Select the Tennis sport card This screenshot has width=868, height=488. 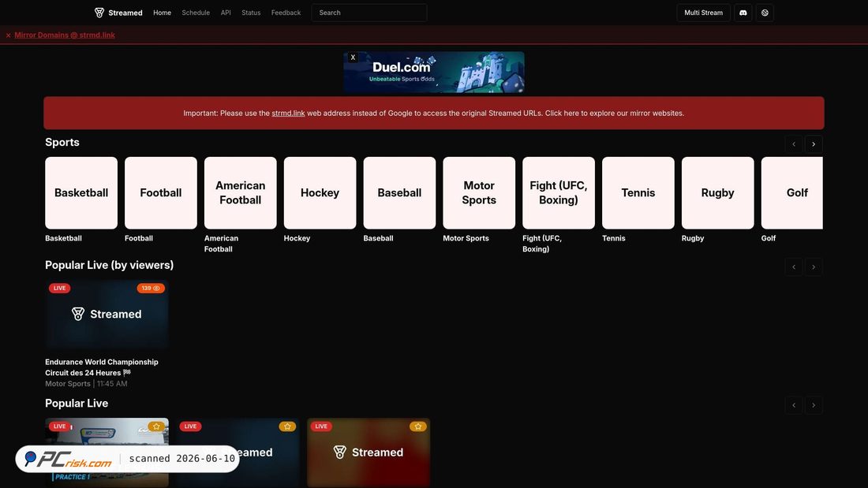[638, 192]
